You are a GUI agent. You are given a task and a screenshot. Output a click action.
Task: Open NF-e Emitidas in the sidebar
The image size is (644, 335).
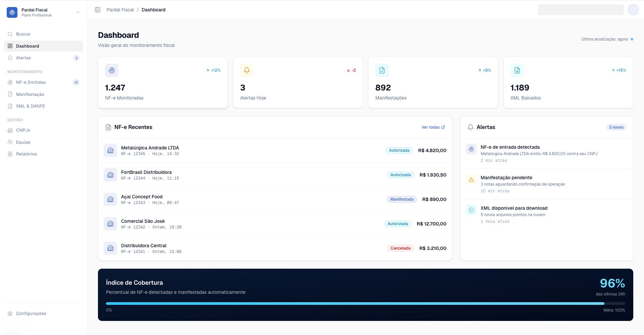[x=44, y=82]
